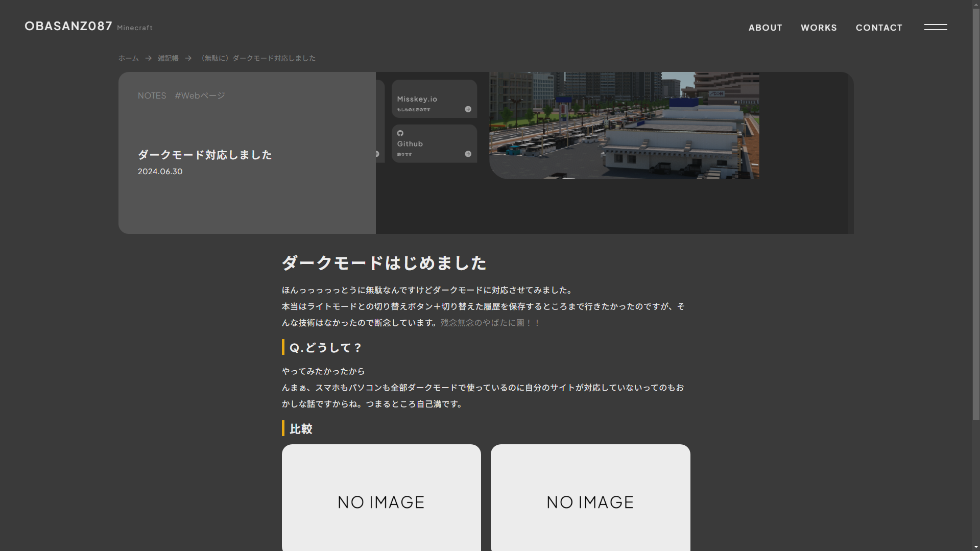
Task: Go to the CONTACT page
Action: coord(878,28)
